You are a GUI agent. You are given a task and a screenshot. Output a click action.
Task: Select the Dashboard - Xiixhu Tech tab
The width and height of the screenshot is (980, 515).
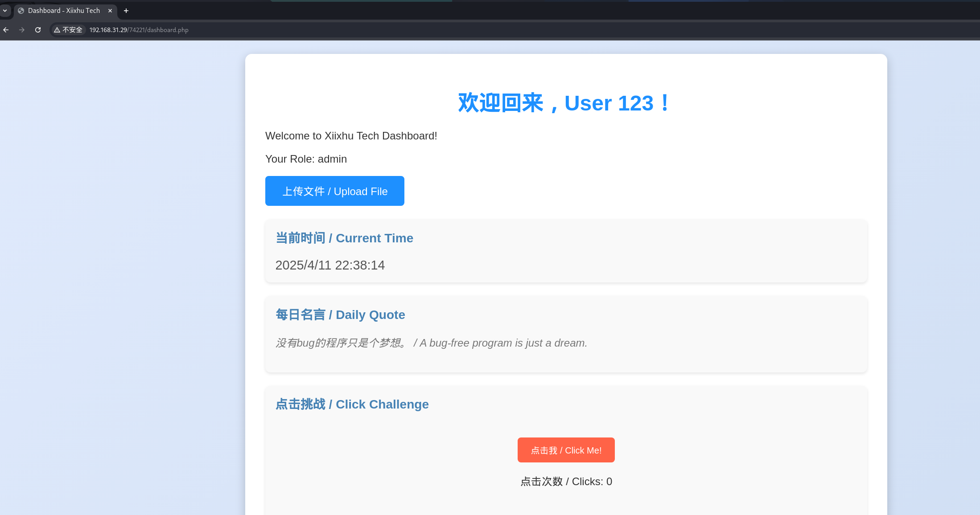[64, 11]
